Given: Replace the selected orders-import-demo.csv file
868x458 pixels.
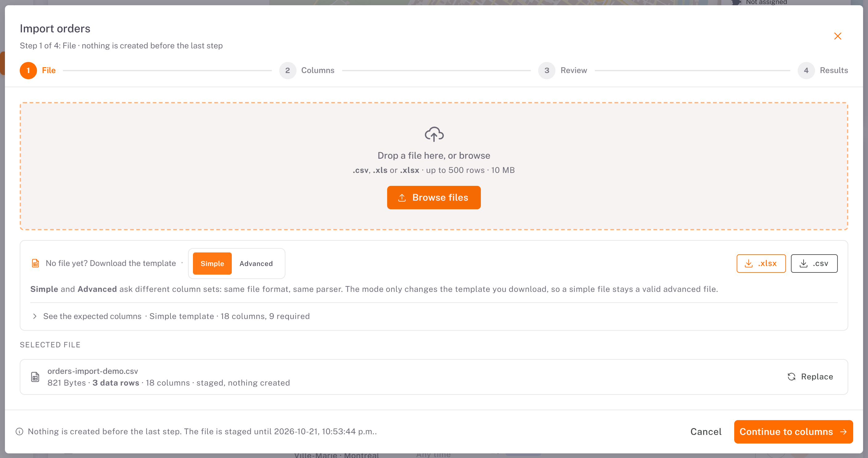Looking at the screenshot, I should point(810,377).
